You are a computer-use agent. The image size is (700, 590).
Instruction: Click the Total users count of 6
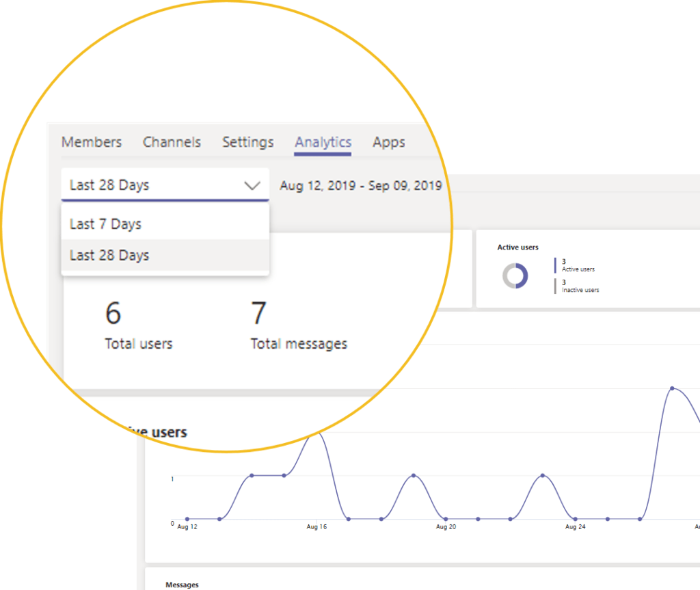click(x=113, y=313)
